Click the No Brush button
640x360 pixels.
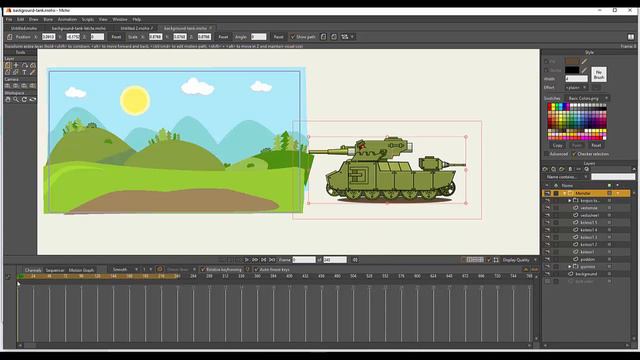click(599, 74)
